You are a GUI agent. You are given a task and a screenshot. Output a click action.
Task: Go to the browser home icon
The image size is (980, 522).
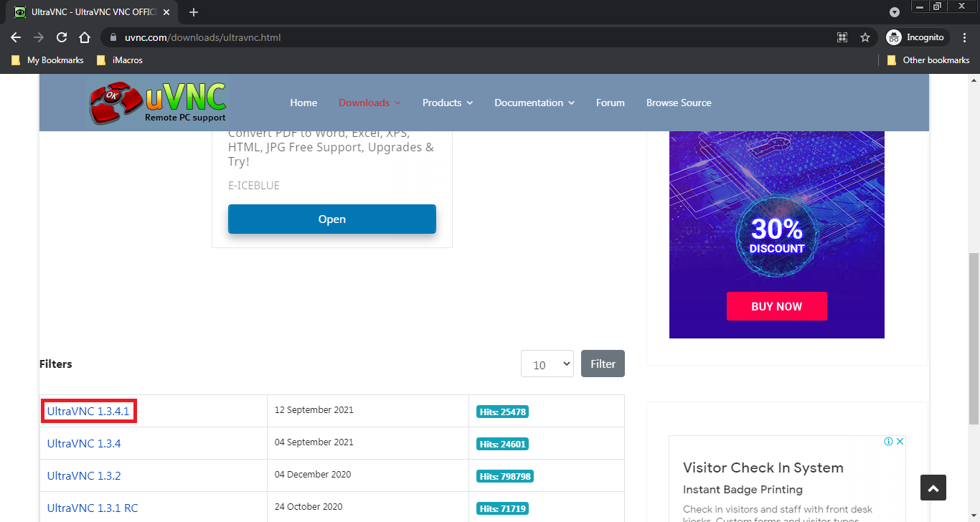[85, 37]
